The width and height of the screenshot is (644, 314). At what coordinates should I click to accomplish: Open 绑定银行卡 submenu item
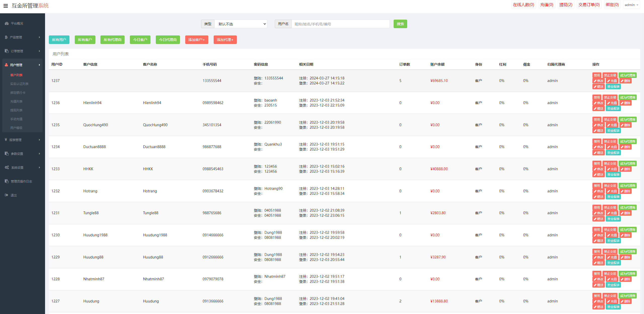click(18, 93)
